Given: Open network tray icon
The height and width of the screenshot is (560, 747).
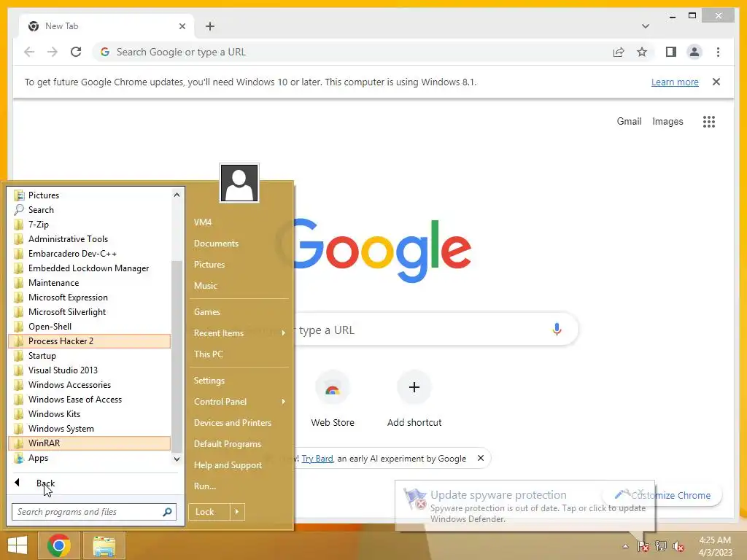Looking at the screenshot, I should 660,546.
